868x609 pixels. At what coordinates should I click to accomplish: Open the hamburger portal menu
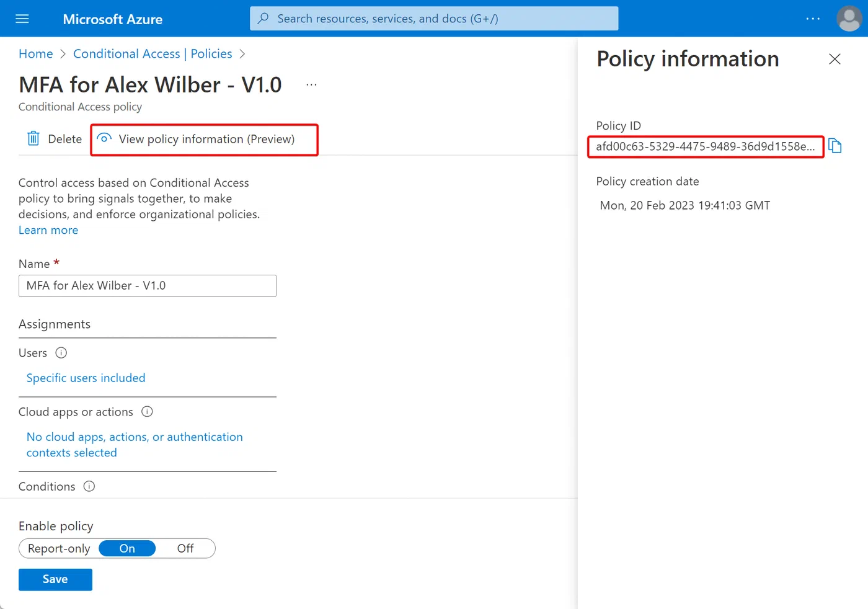[x=22, y=19]
